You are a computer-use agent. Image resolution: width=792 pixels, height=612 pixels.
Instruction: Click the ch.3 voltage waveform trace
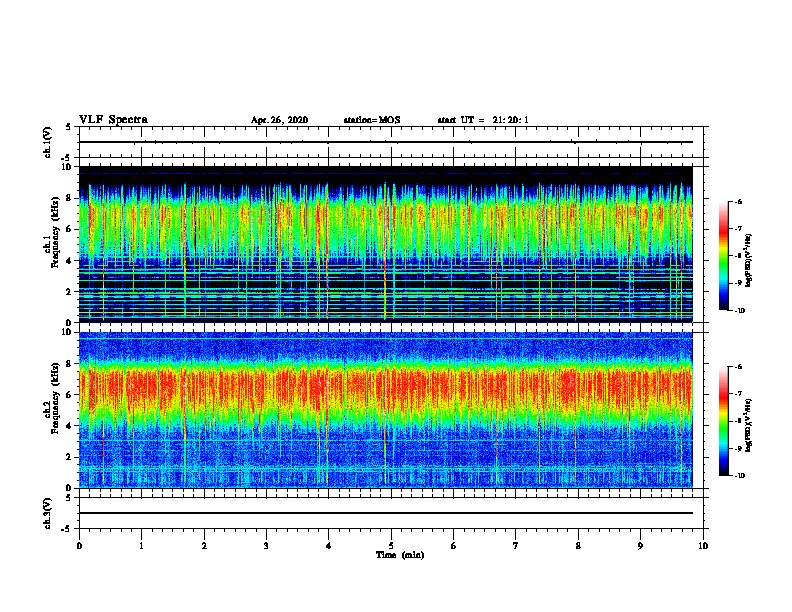(x=385, y=513)
